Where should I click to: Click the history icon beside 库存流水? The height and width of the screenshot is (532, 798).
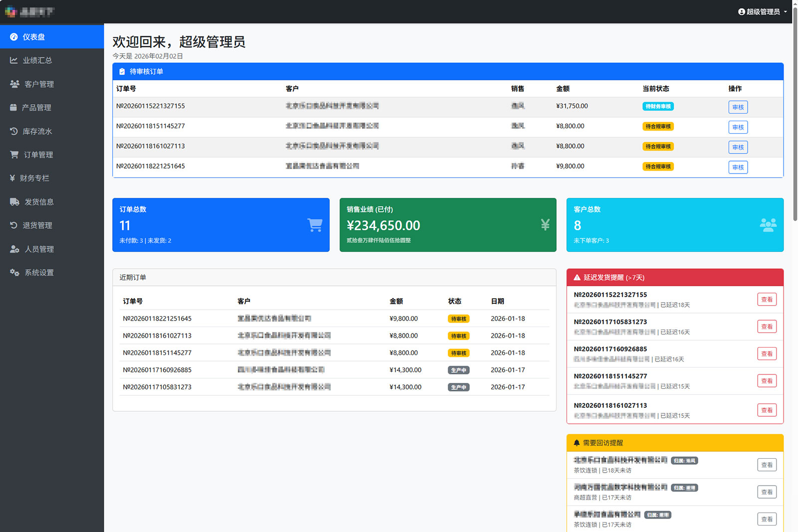point(14,131)
